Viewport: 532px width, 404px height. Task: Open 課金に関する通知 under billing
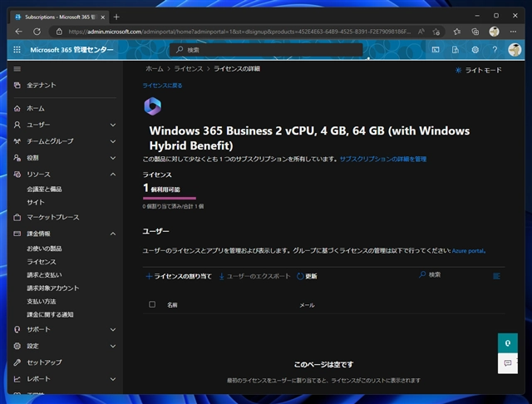tap(50, 314)
